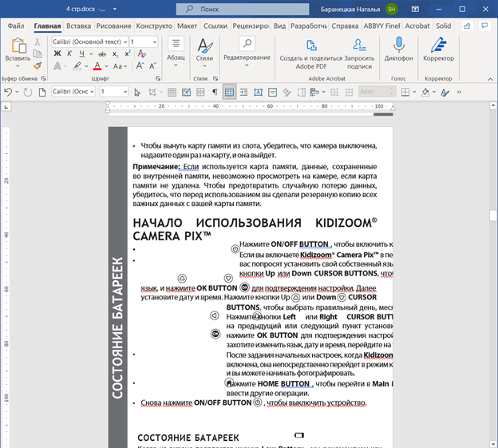Click quick access toolbar font size field
The image size is (498, 448).
(x=113, y=92)
